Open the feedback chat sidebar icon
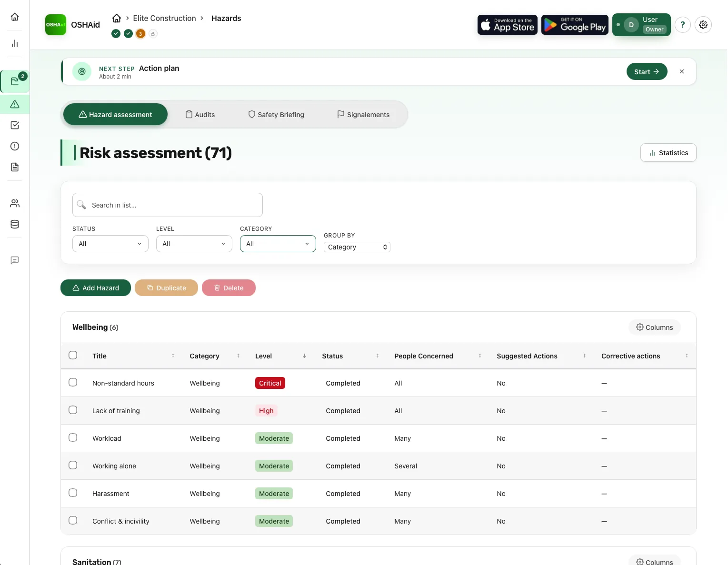Screen dimensions: 728x565 (x=15, y=260)
